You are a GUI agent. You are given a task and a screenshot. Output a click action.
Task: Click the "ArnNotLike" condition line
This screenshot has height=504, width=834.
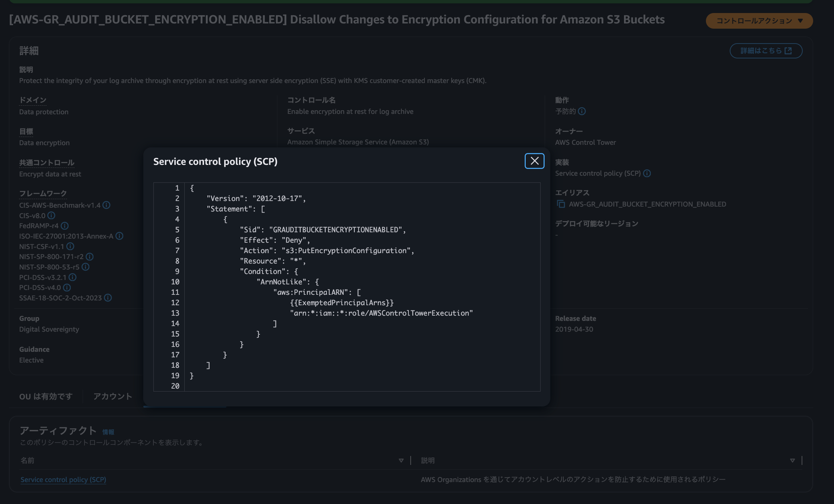point(287,282)
